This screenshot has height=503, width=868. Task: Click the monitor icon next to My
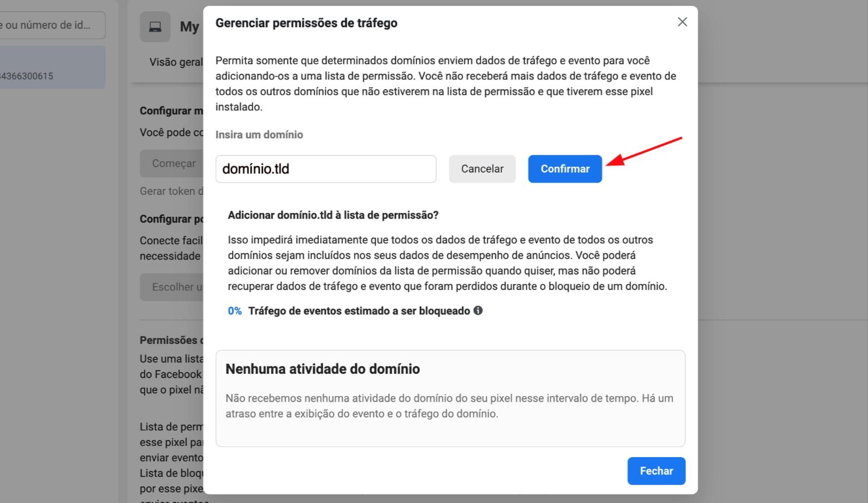pyautogui.click(x=155, y=27)
